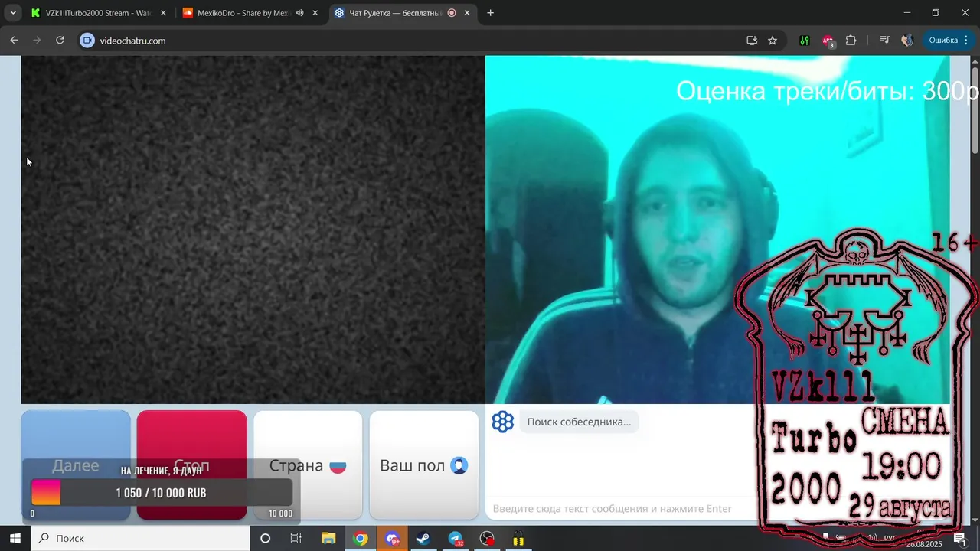
Task: Open the Windows Start menu
Action: pos(15,539)
